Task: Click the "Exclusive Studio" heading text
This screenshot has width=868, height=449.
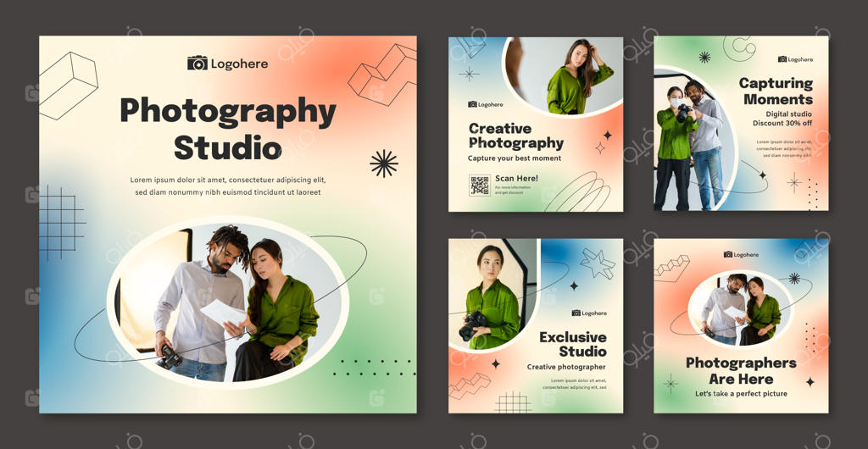Action: [573, 344]
